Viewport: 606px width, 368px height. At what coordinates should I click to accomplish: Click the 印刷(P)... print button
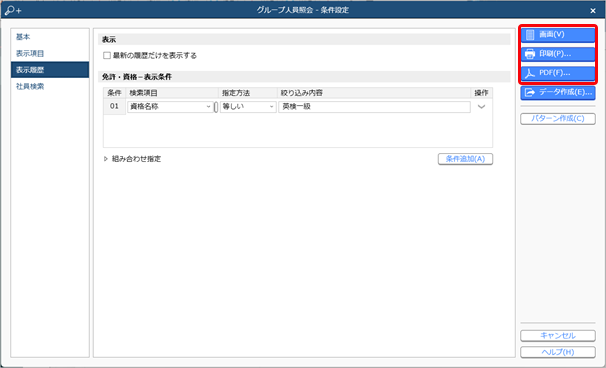(558, 54)
